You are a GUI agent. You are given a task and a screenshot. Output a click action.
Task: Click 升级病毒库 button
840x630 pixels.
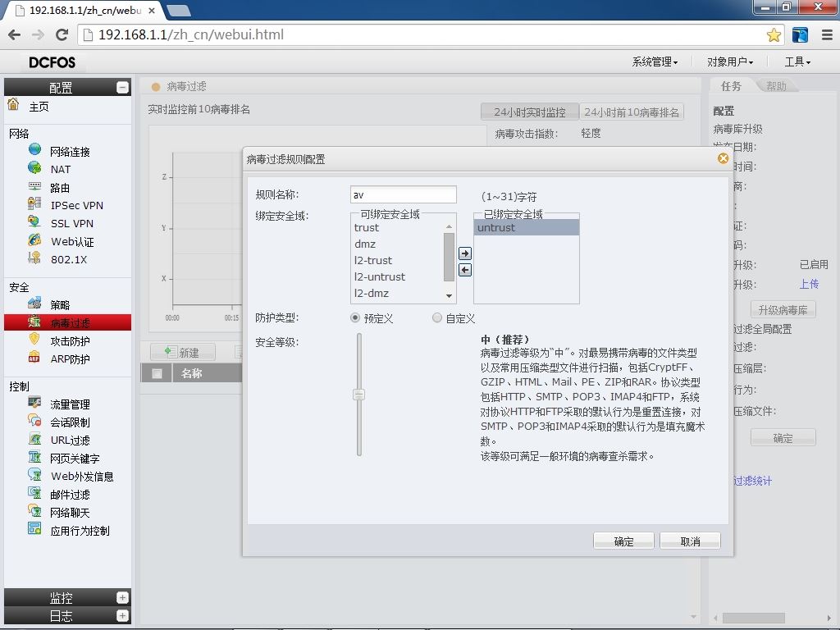[x=783, y=309]
